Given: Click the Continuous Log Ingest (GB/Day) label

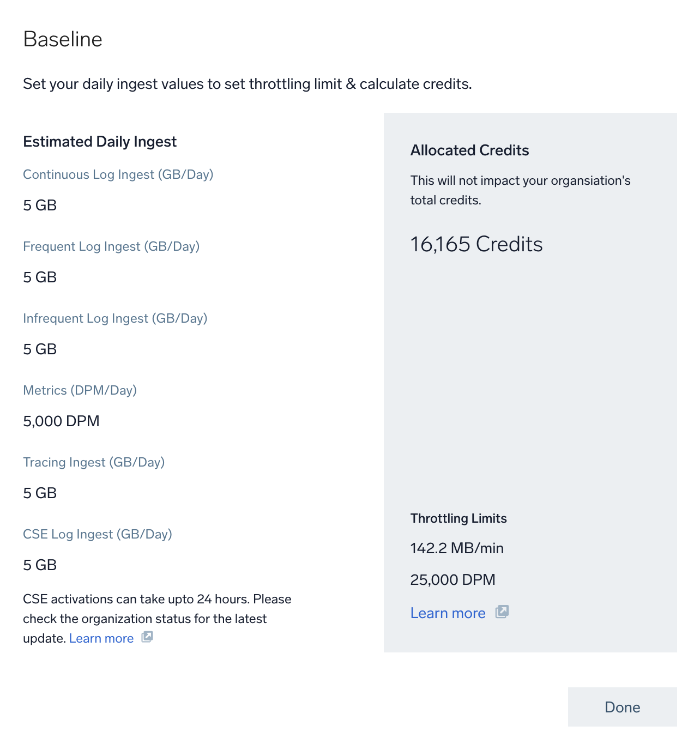Looking at the screenshot, I should 118,174.
